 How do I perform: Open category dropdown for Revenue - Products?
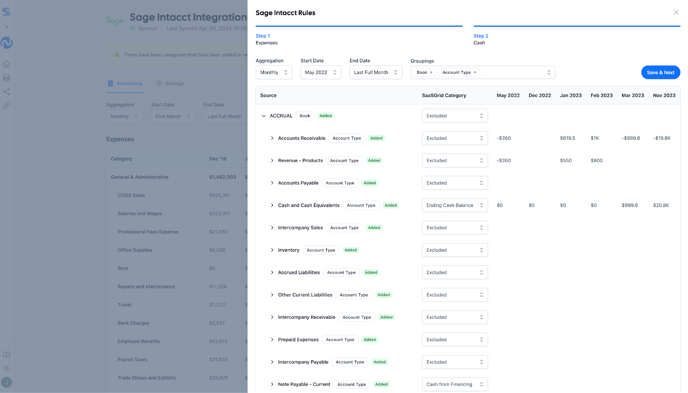click(455, 161)
